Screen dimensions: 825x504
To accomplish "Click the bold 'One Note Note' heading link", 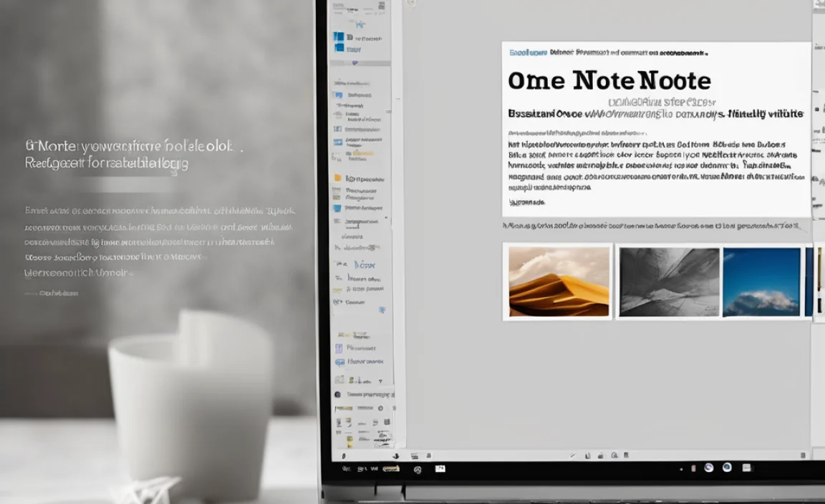I will (x=607, y=80).
